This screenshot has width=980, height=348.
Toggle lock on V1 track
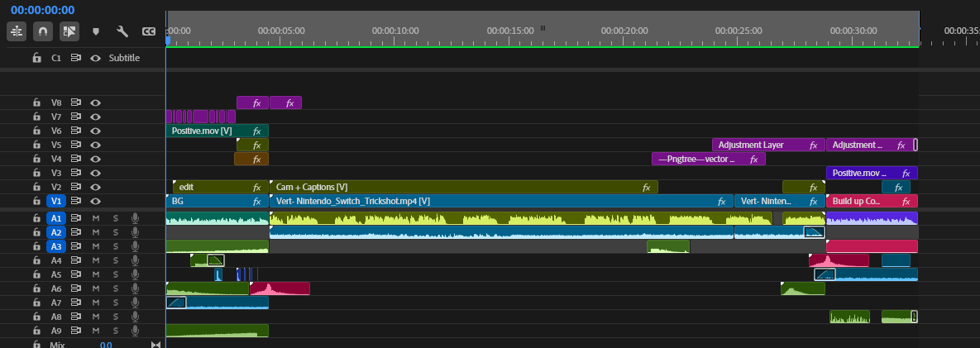(x=37, y=201)
